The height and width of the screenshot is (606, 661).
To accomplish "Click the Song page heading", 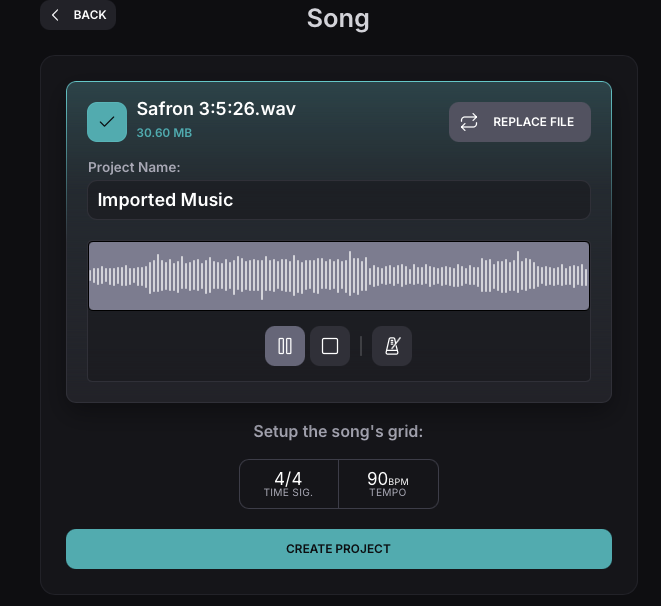I will click(338, 18).
